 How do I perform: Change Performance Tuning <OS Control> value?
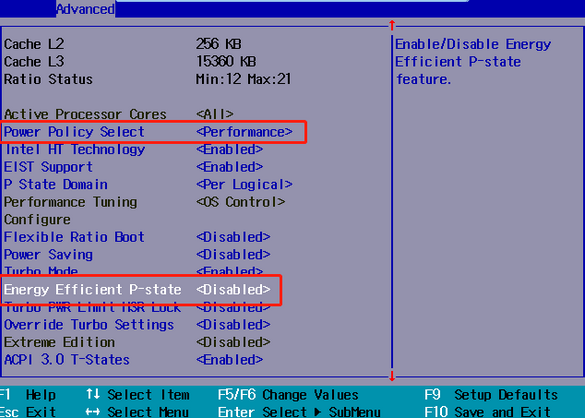pos(241,202)
